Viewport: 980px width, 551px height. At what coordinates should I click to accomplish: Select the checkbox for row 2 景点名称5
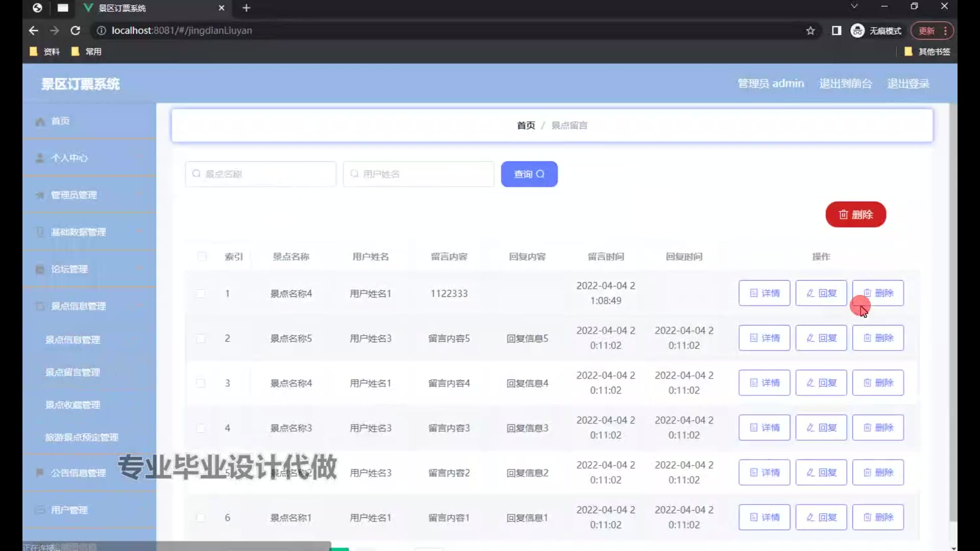click(201, 339)
